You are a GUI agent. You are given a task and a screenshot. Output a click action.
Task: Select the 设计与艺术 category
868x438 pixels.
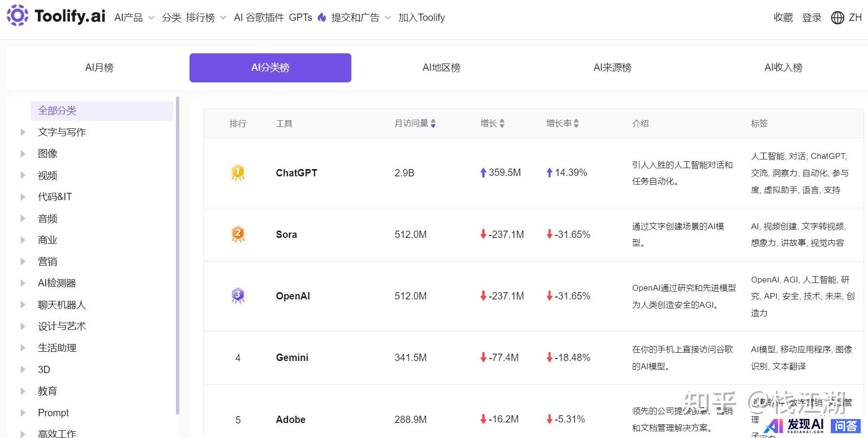coord(62,326)
